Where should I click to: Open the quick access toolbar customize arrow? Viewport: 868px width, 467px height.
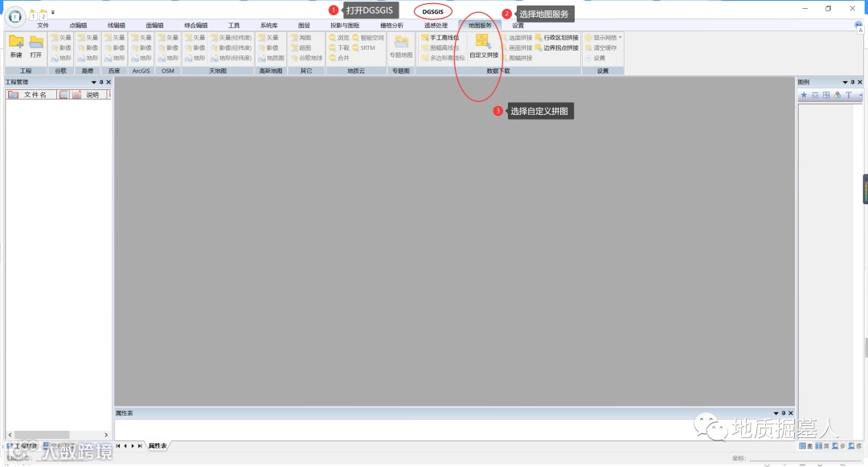53,12
